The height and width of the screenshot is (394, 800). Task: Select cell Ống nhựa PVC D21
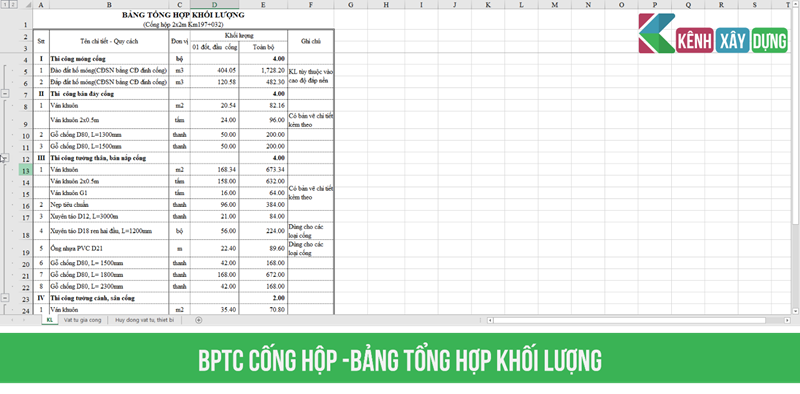point(109,249)
